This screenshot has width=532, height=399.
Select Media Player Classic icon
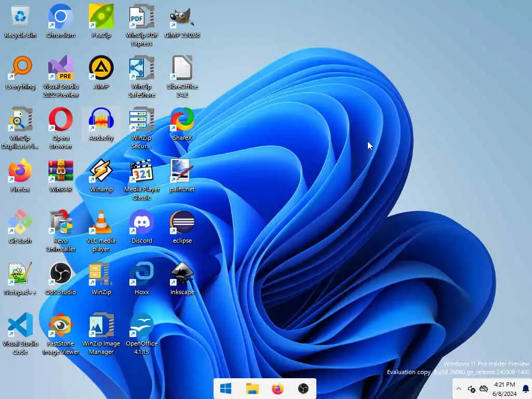pos(141,180)
